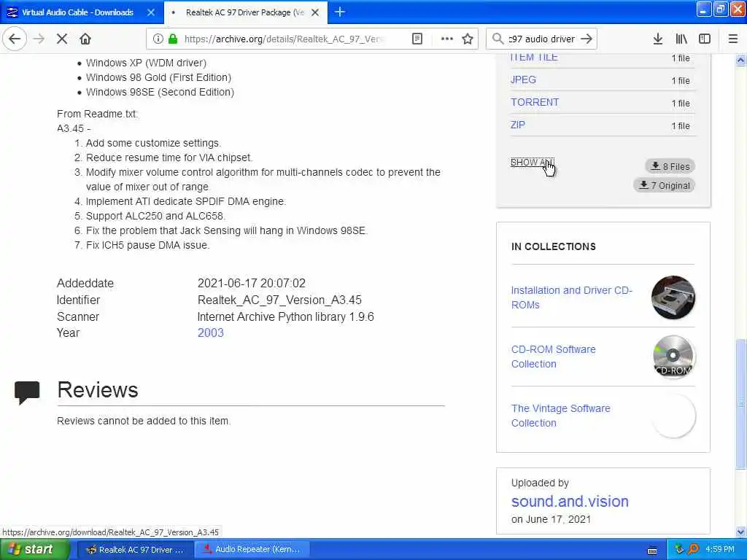Close the Realtek AC 97 tab
The height and width of the screenshot is (560, 747).
[x=315, y=12]
